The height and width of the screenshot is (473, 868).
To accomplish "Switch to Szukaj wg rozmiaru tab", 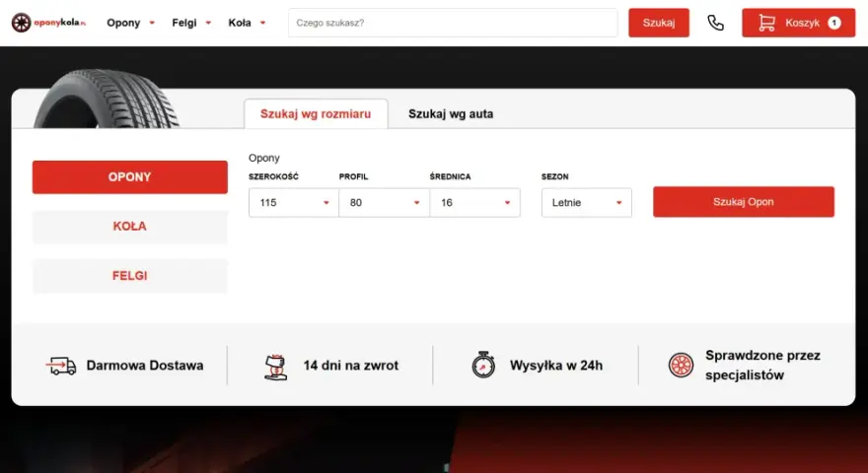I will click(316, 114).
